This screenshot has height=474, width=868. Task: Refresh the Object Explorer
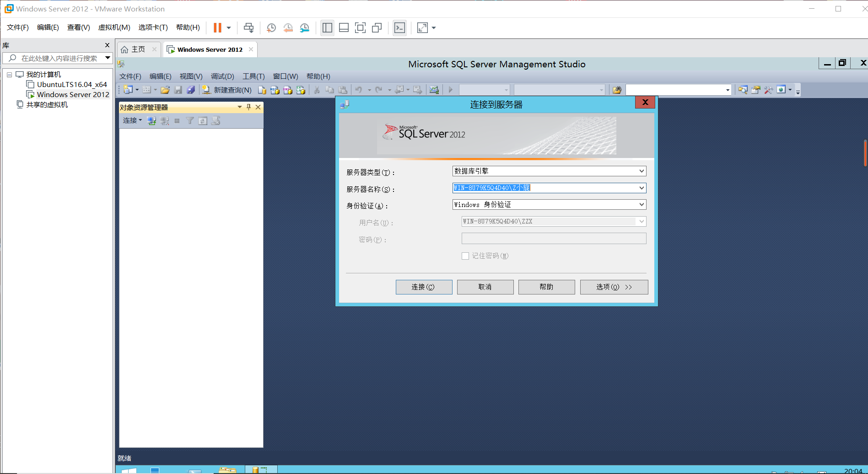[203, 120]
